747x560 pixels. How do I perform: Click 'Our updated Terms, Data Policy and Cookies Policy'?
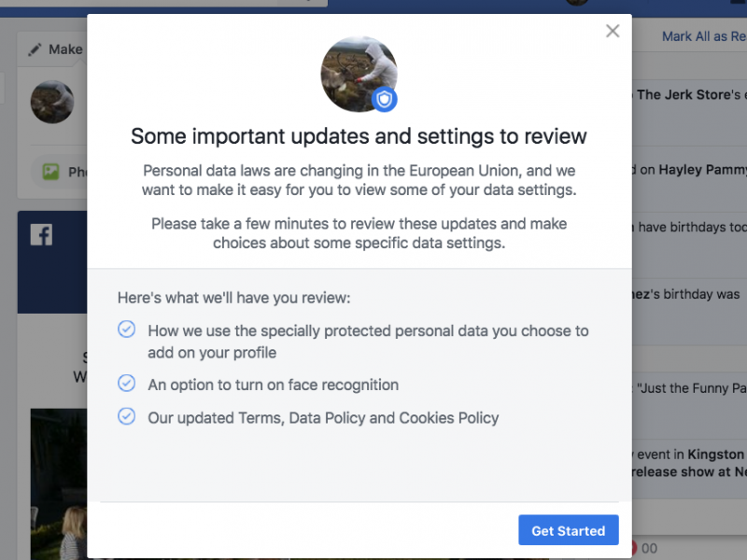323,418
